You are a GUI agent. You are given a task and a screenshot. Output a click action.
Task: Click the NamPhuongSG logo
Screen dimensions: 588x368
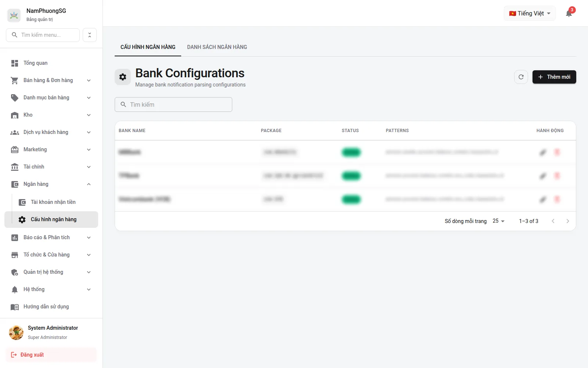coord(14,15)
